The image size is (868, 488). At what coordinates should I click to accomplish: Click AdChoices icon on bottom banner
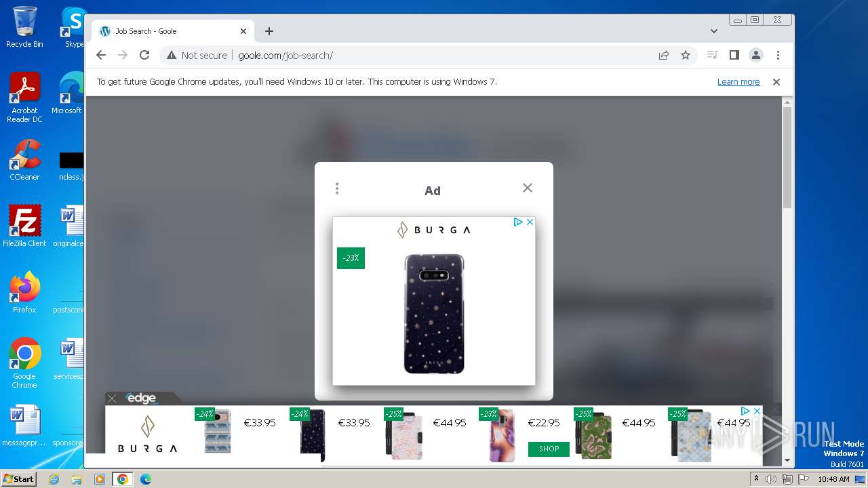[x=745, y=411]
